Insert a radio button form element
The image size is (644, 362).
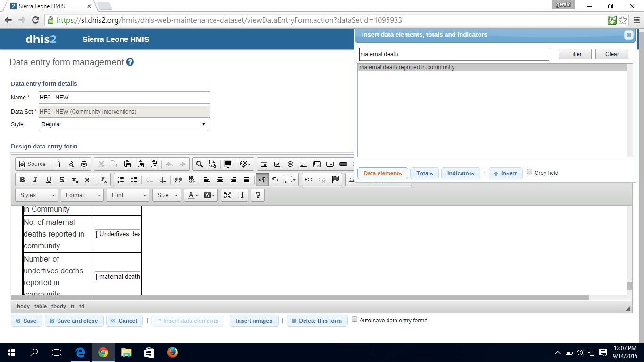click(x=290, y=164)
